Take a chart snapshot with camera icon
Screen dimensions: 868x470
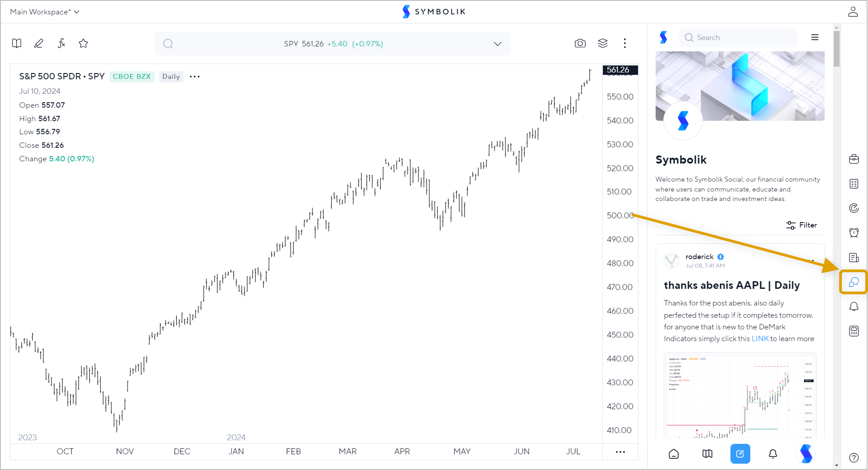coord(580,43)
